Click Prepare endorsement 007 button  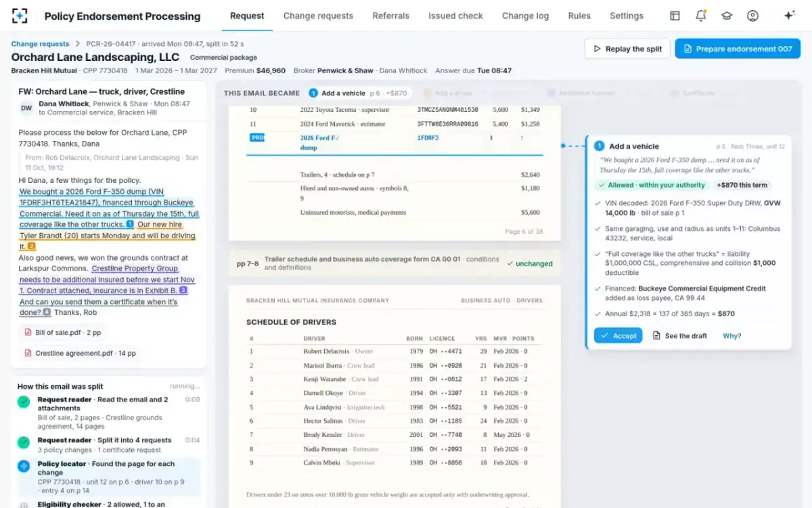click(738, 49)
